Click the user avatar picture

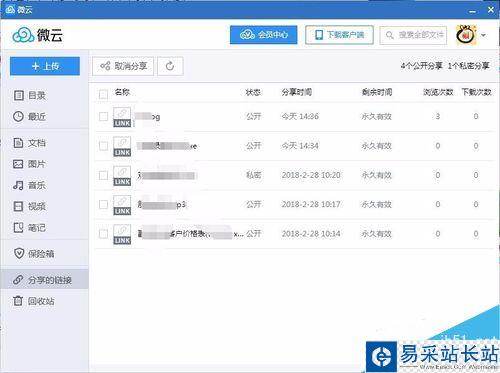click(466, 35)
